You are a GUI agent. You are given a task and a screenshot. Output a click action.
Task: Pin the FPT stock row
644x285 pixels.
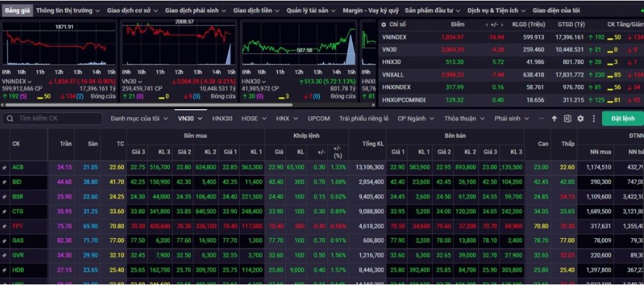click(4, 226)
